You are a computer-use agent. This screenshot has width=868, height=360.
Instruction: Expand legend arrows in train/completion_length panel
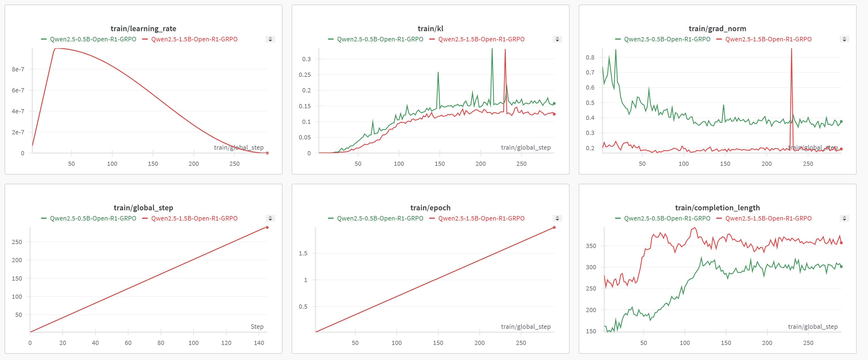(844, 219)
